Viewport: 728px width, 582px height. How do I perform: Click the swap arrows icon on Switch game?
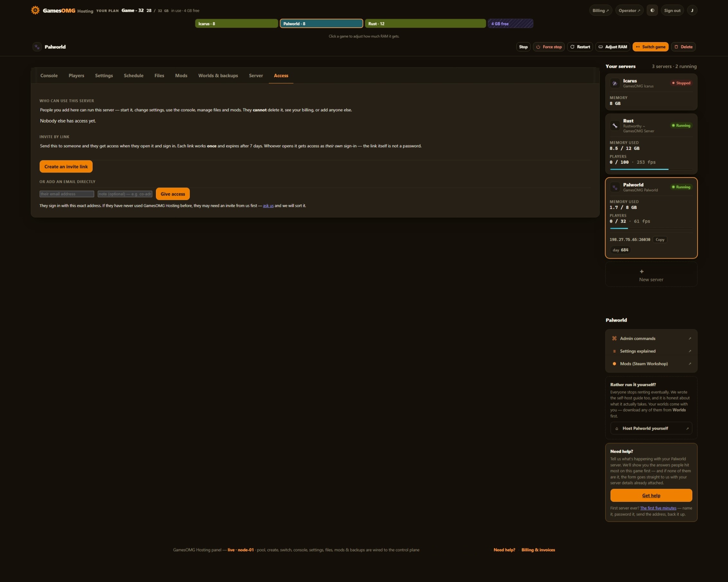coord(638,47)
